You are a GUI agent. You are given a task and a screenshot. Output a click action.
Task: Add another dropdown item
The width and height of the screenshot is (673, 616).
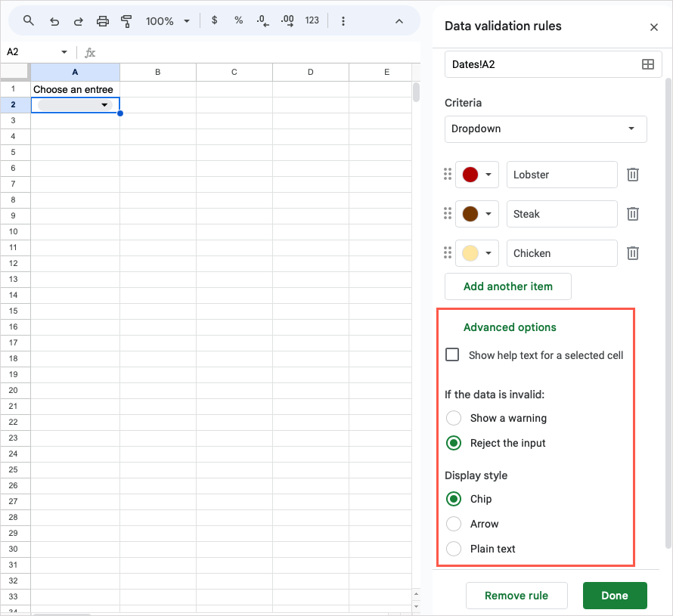[507, 286]
